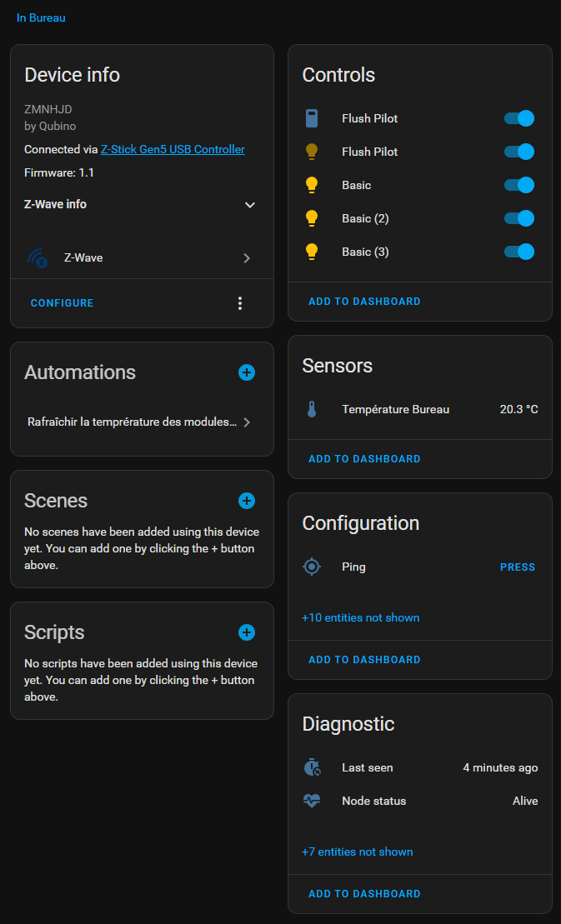Click the three-dot menu in Device info
The width and height of the screenshot is (561, 924).
click(x=240, y=303)
